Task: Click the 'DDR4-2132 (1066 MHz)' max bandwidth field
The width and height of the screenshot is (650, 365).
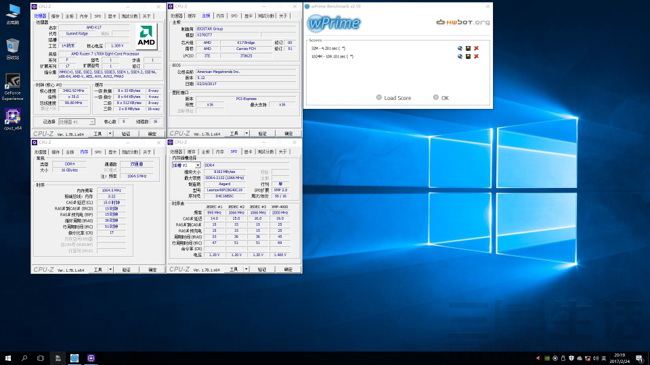Action: (x=224, y=178)
